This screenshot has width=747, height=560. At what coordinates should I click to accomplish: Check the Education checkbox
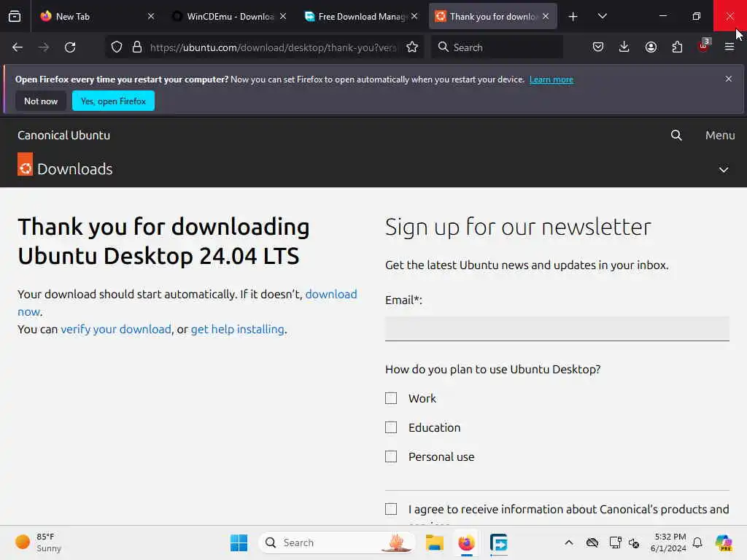pyautogui.click(x=391, y=427)
